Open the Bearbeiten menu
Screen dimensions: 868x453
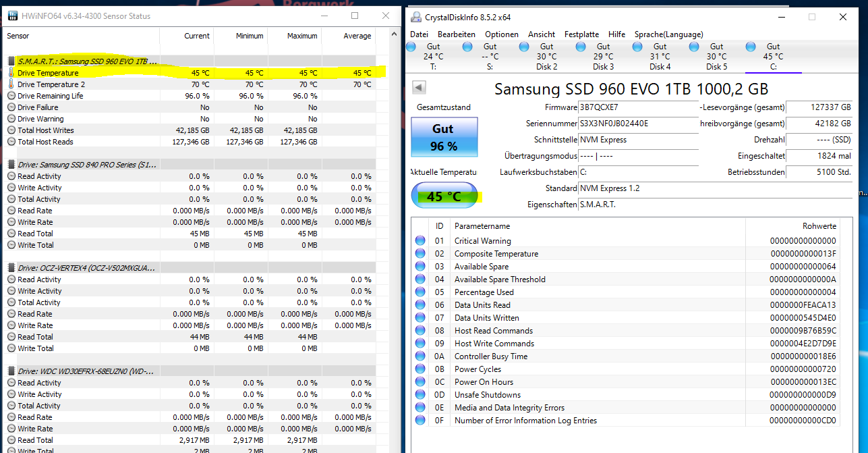(x=456, y=34)
